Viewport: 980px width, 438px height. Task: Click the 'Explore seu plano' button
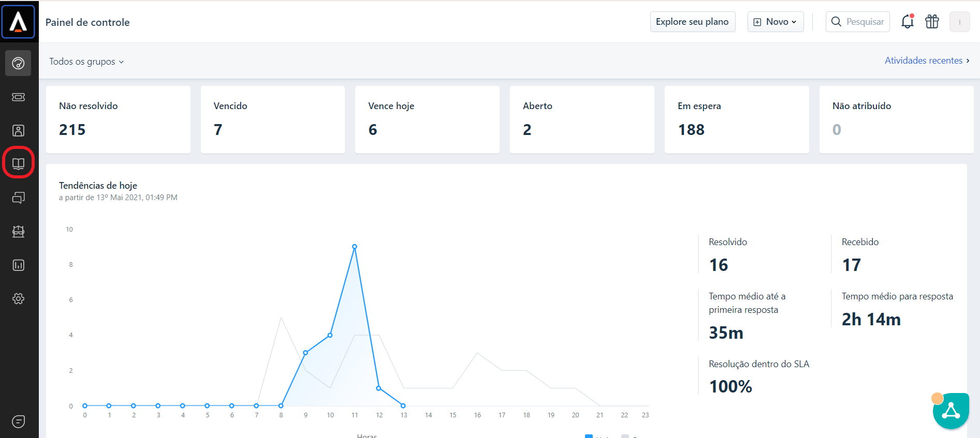point(692,22)
